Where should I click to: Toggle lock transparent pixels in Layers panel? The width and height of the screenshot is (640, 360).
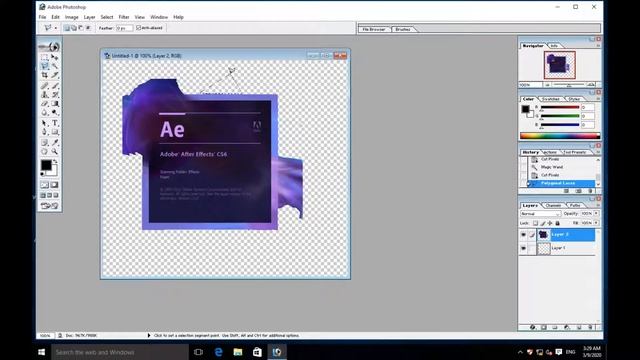535,223
